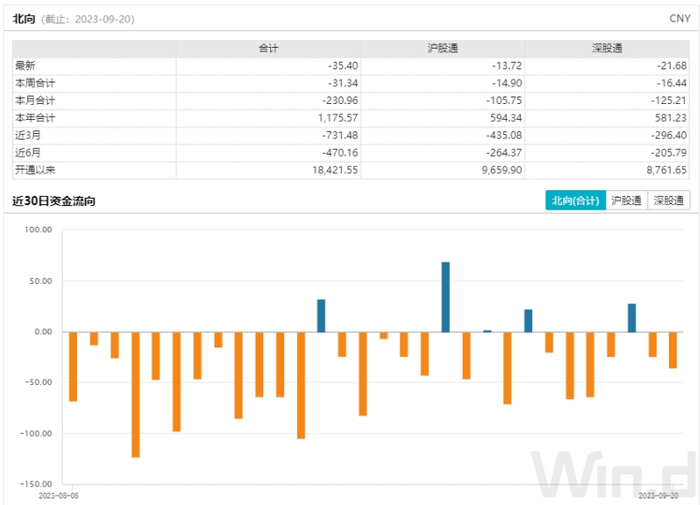This screenshot has height=505, width=700.
Task: Click the 沪股通 column header in table
Action: (x=442, y=48)
